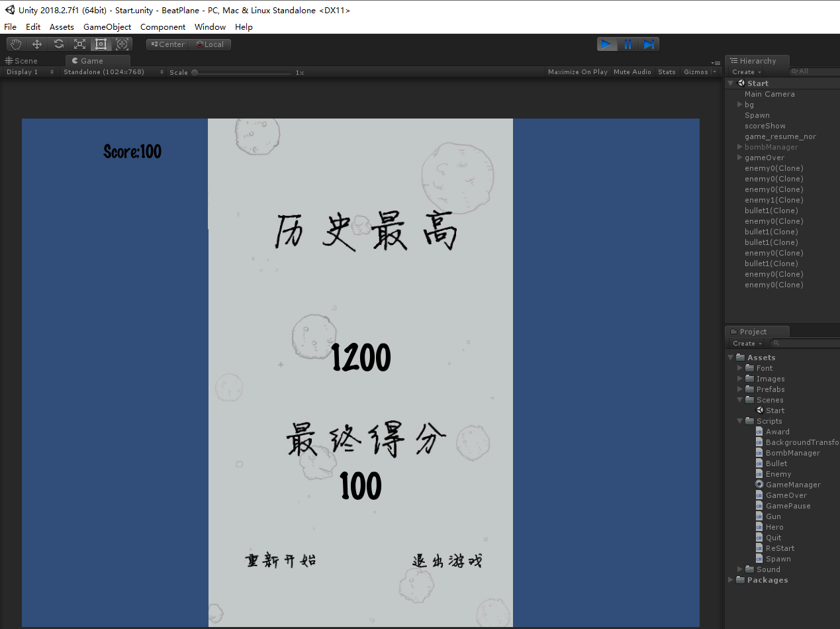Screen dimensions: 840x629
Task: Open the Help menu
Action: [244, 27]
